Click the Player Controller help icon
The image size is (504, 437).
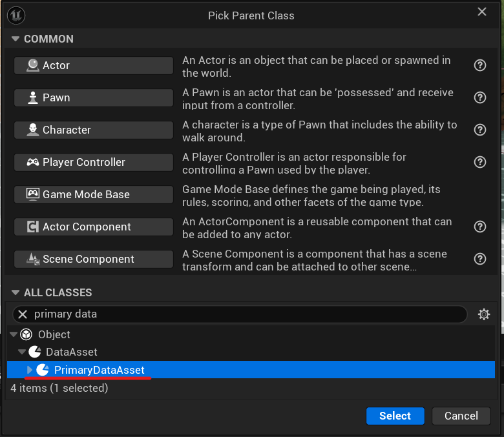(480, 162)
